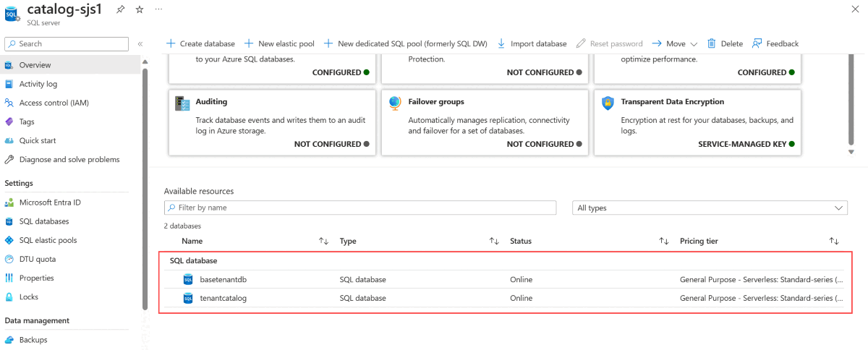
Task: Open the Auditing tile icon
Action: coord(182,103)
